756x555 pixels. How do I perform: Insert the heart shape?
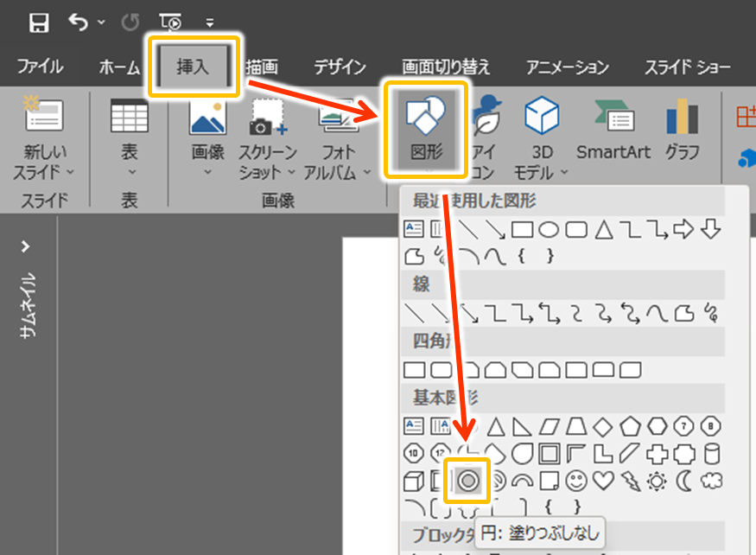[604, 481]
